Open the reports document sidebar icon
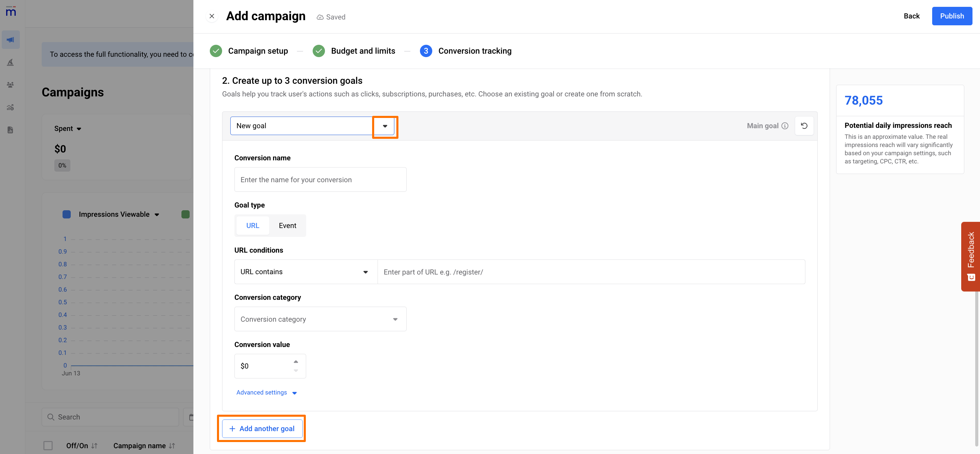 pos(11,130)
